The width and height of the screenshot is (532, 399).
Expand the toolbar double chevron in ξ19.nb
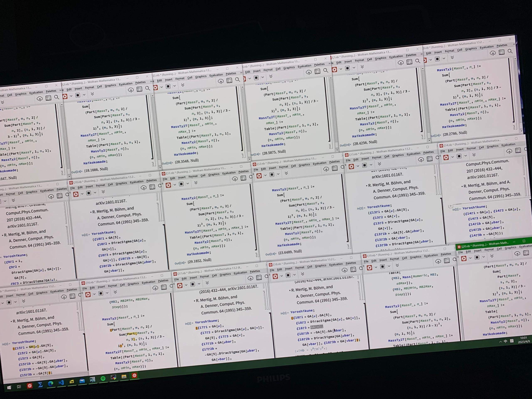click(397, 265)
